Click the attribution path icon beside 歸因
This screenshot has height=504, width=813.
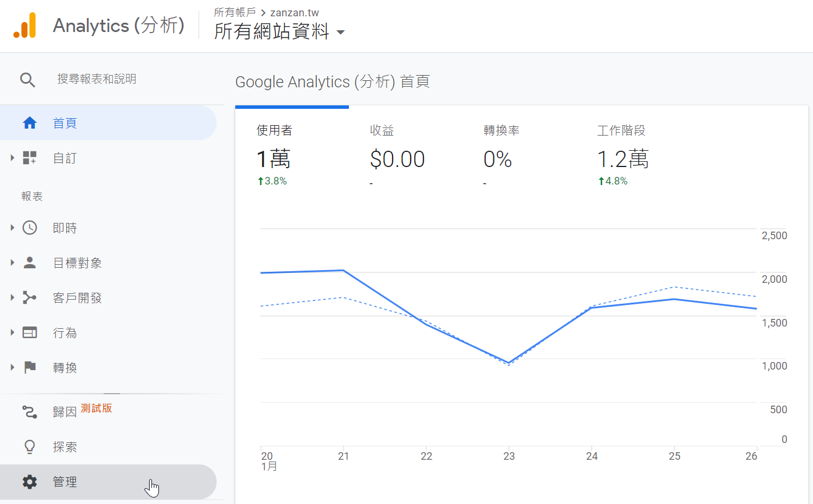[29, 412]
